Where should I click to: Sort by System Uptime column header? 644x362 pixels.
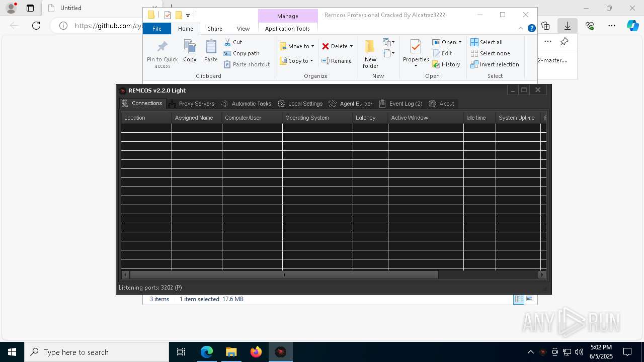point(518,118)
